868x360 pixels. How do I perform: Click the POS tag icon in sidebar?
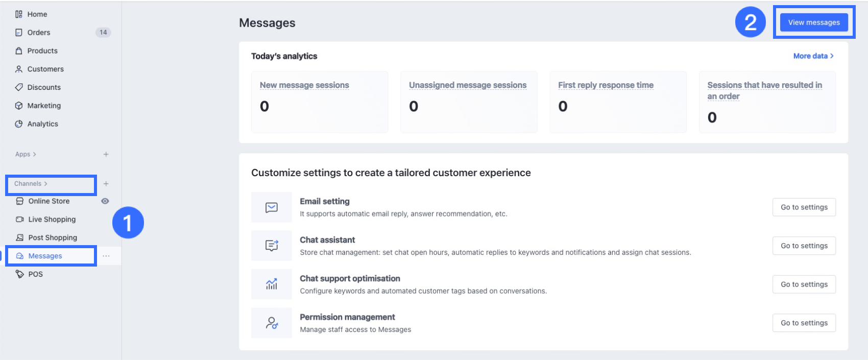(x=20, y=274)
